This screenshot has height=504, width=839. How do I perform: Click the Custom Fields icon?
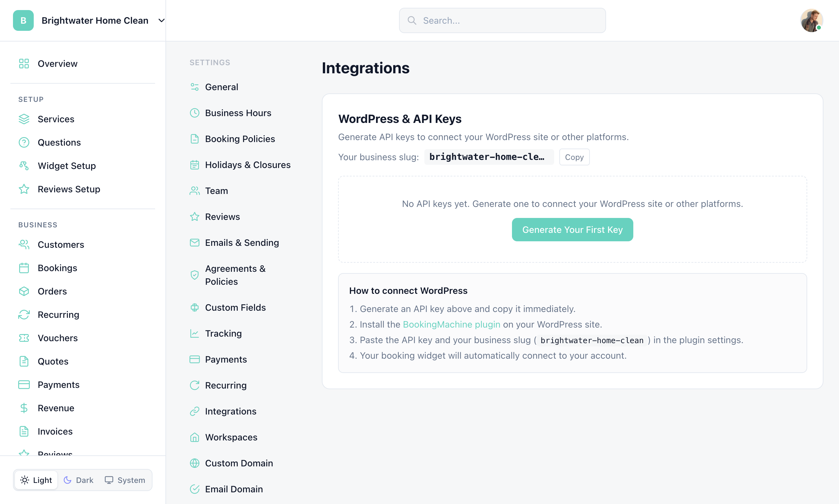click(195, 307)
